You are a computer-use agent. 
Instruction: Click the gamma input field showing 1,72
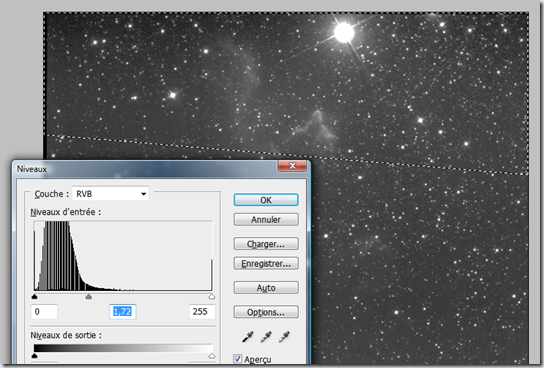(x=123, y=311)
